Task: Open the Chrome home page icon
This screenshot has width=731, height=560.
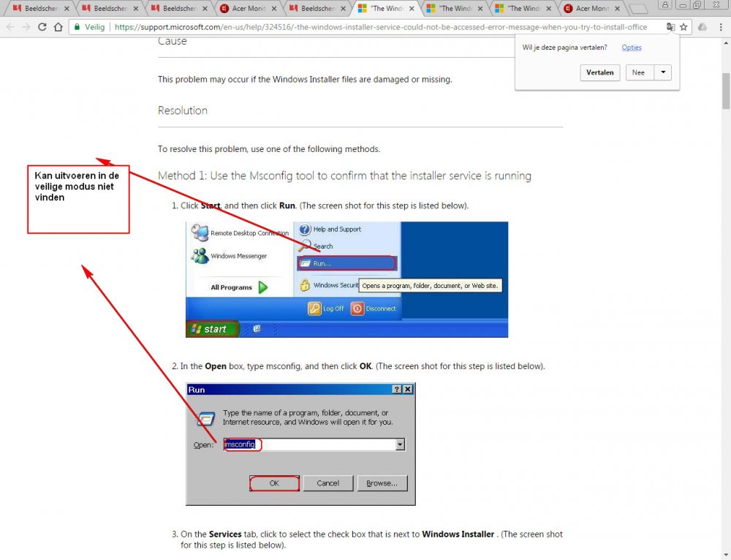Action: pyautogui.click(x=58, y=27)
